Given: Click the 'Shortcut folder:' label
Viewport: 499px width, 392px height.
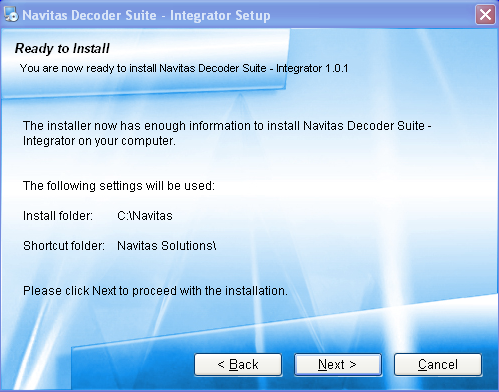Looking at the screenshot, I should [x=64, y=246].
